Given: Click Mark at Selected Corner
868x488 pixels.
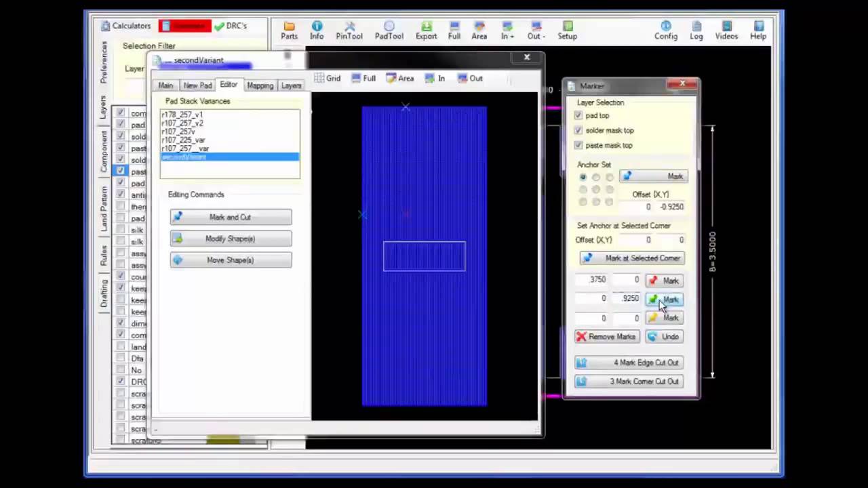Looking at the screenshot, I should coord(631,258).
